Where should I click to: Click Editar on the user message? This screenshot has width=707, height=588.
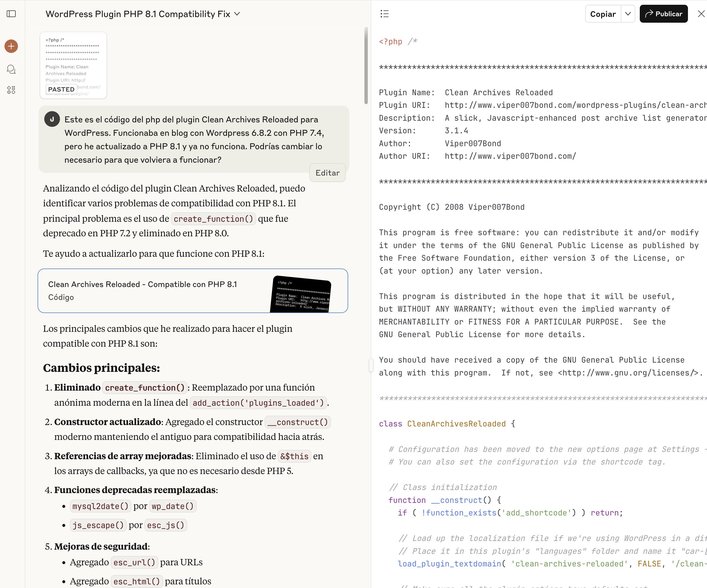pyautogui.click(x=327, y=173)
